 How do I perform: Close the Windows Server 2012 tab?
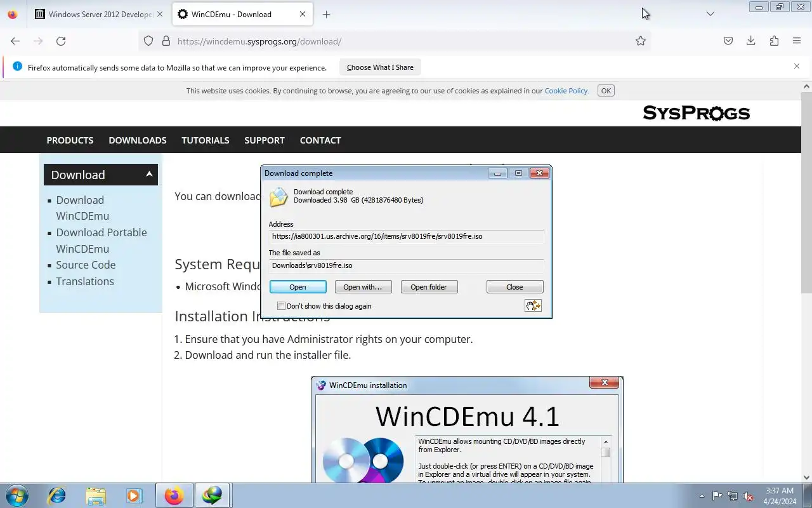(159, 14)
